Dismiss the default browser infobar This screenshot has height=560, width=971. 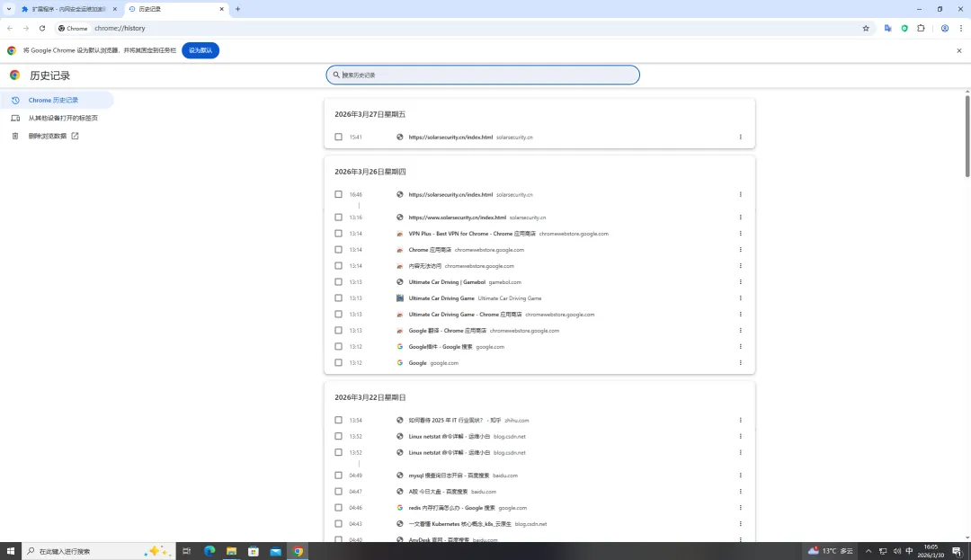point(958,50)
